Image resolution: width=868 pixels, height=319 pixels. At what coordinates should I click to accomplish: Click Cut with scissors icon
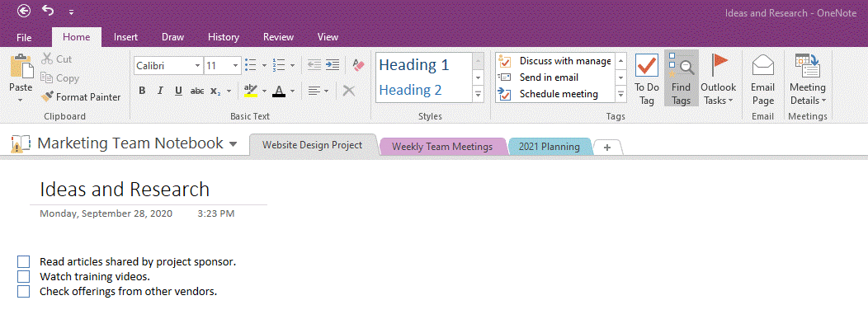point(57,59)
